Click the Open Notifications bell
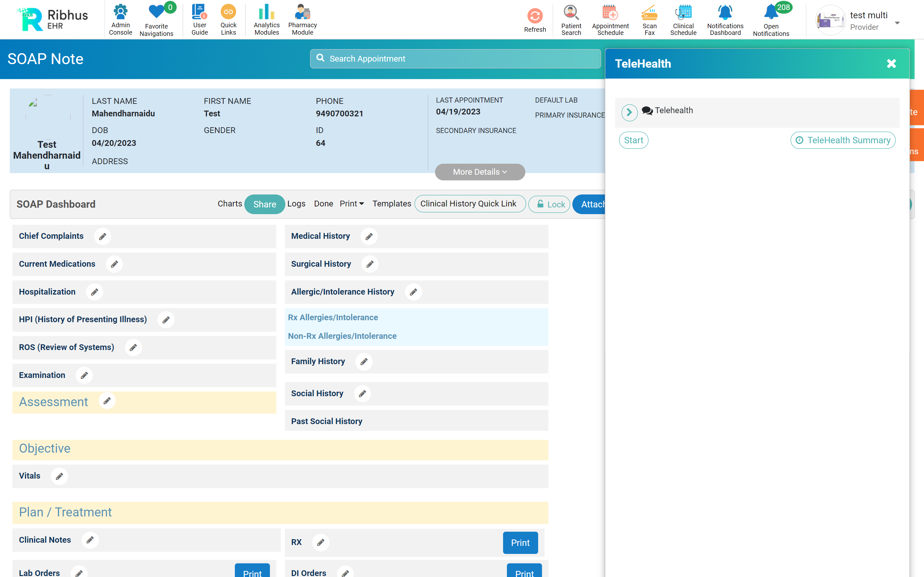 [771, 13]
